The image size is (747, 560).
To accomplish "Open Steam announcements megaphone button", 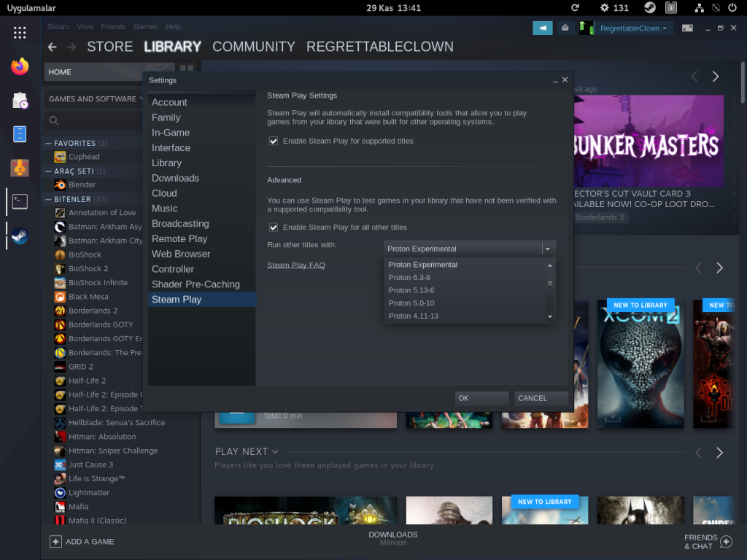I will [543, 28].
